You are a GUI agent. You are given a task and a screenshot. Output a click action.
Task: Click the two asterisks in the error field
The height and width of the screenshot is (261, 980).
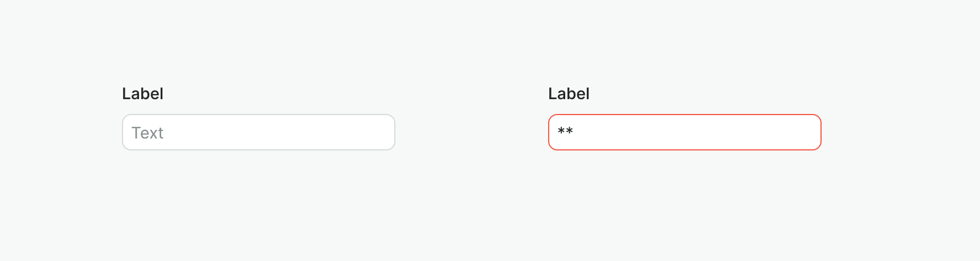[565, 132]
